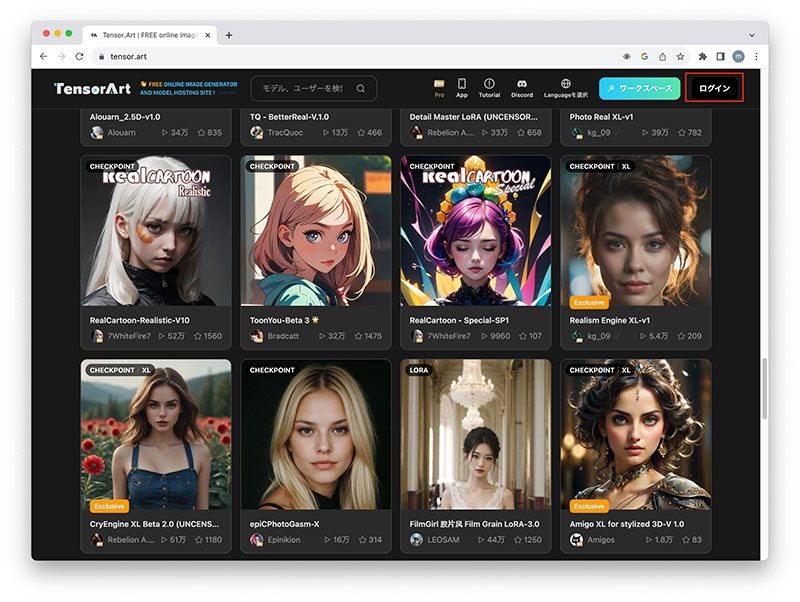Open the Bradcatt author avatar
The image size is (800, 602).
257,336
